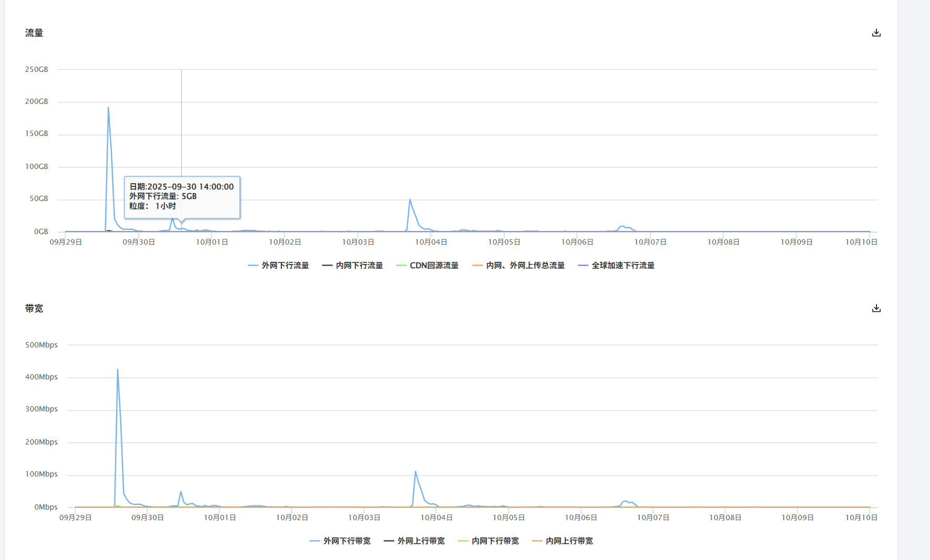Click the tooltip showing 2025-09-30 14:00:00

point(182,197)
